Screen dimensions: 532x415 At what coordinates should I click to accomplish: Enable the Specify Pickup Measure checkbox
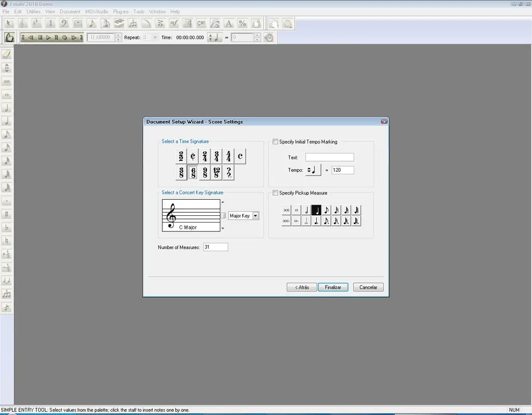click(275, 193)
